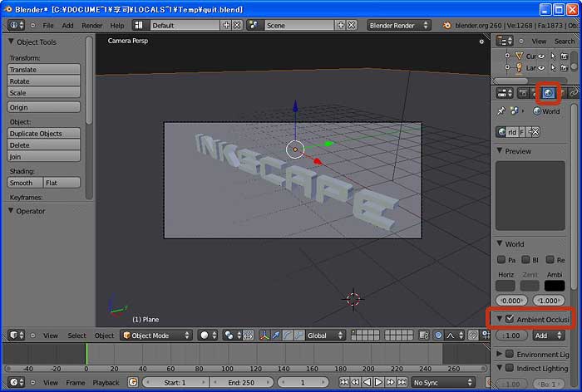Open the Object Mode dropdown

click(x=157, y=336)
